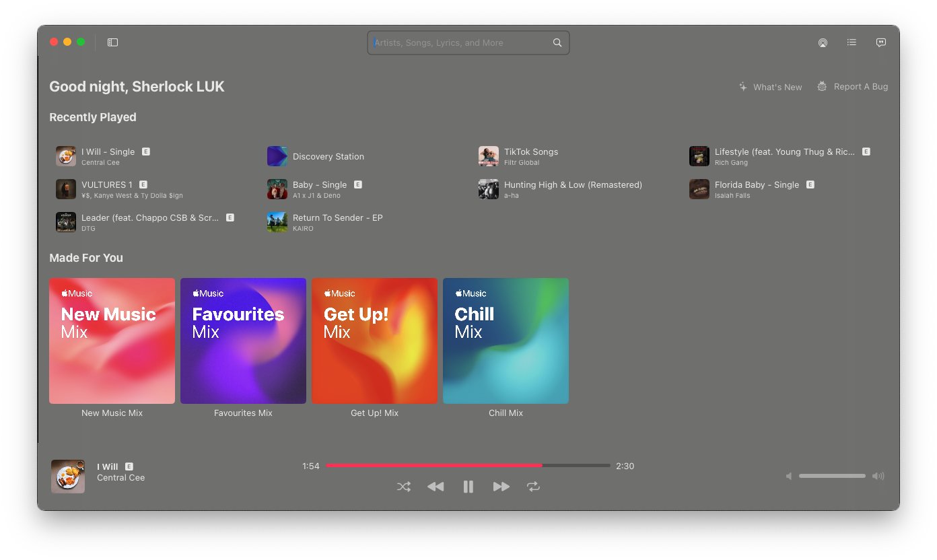The height and width of the screenshot is (560, 937).
Task: Click the What's New sparkle icon
Action: (743, 87)
